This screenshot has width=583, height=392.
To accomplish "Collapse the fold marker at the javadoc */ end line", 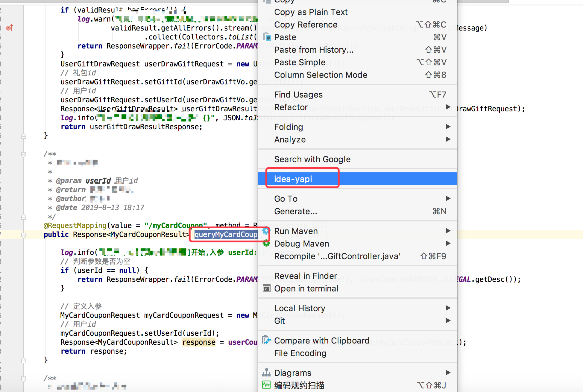I will click(x=24, y=217).
